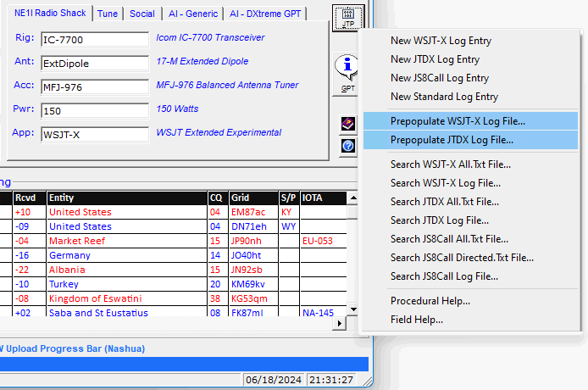Click the horizontal scrollbar right arrow

pyautogui.click(x=341, y=323)
